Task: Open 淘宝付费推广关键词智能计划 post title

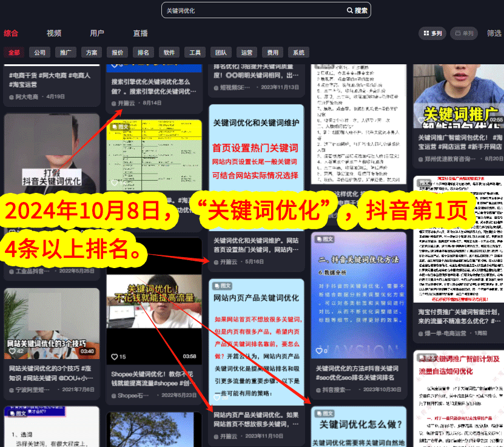Action: click(x=460, y=317)
